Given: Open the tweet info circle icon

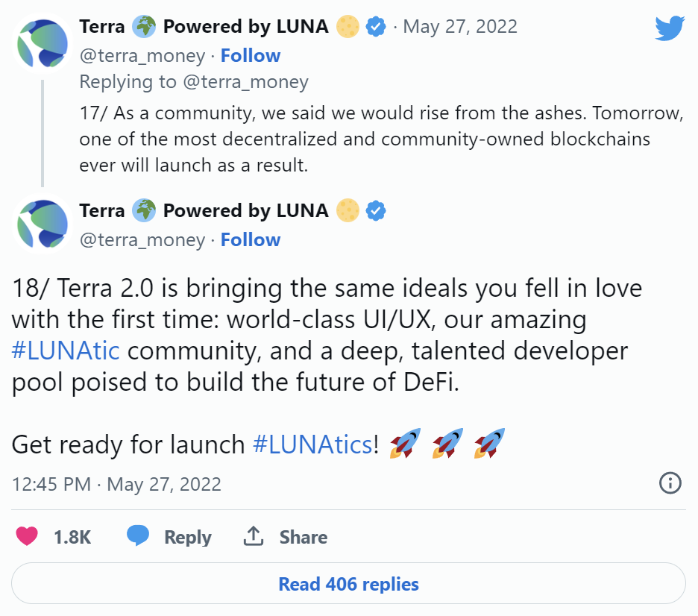Looking at the screenshot, I should [670, 483].
